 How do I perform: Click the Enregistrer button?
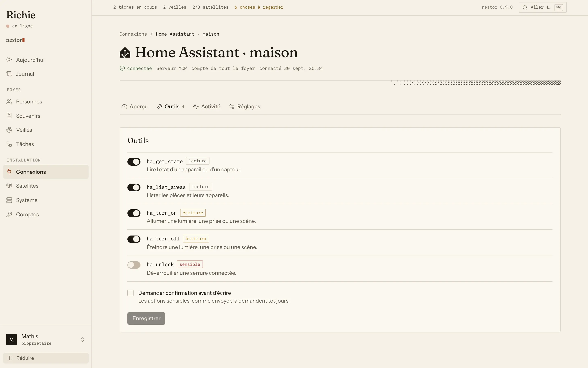click(x=146, y=318)
